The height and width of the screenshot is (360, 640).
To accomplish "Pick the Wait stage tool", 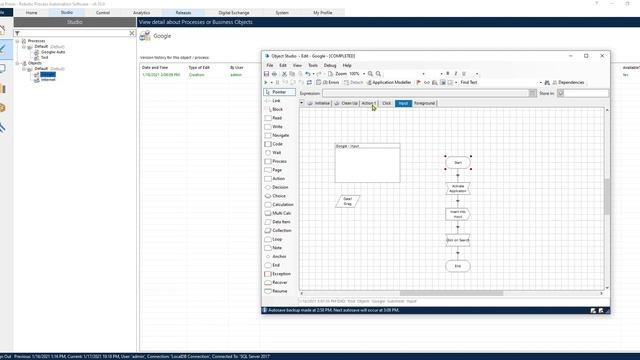I will 273,153.
